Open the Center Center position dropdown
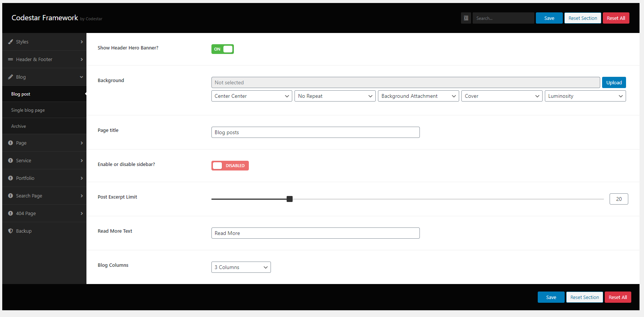The height and width of the screenshot is (317, 644). click(x=251, y=96)
